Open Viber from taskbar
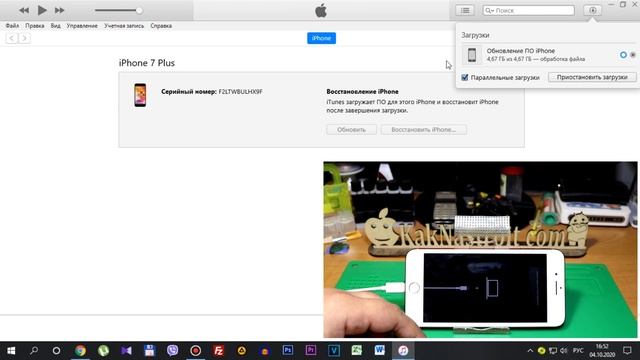The width and height of the screenshot is (640, 360). tap(173, 351)
